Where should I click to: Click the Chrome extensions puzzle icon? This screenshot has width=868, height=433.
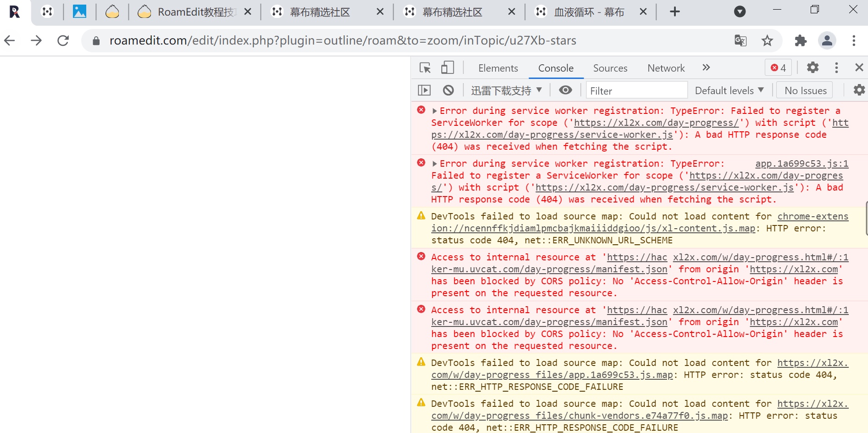click(x=801, y=41)
